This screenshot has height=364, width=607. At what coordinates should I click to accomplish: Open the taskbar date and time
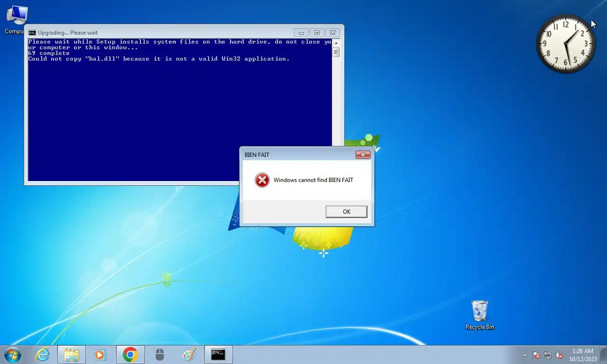(x=583, y=355)
